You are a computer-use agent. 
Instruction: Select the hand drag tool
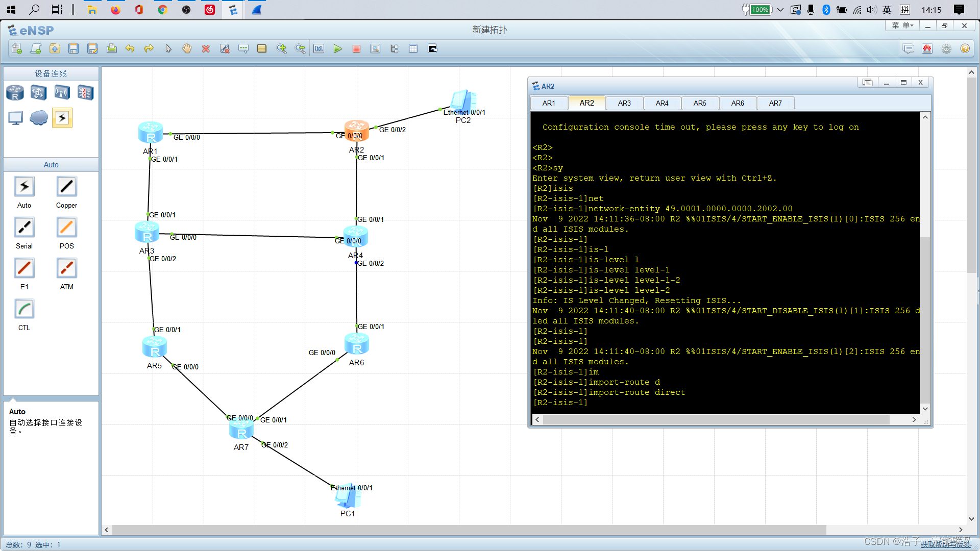click(x=187, y=48)
